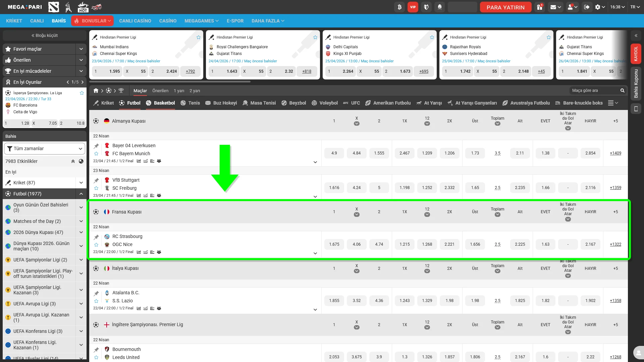The height and width of the screenshot is (362, 644).
Task: Click the soccer ball icon beside Almanya Kupası
Action: click(x=96, y=121)
